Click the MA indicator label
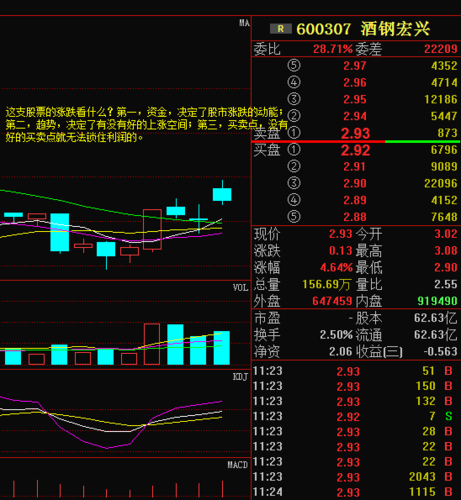 point(244,23)
